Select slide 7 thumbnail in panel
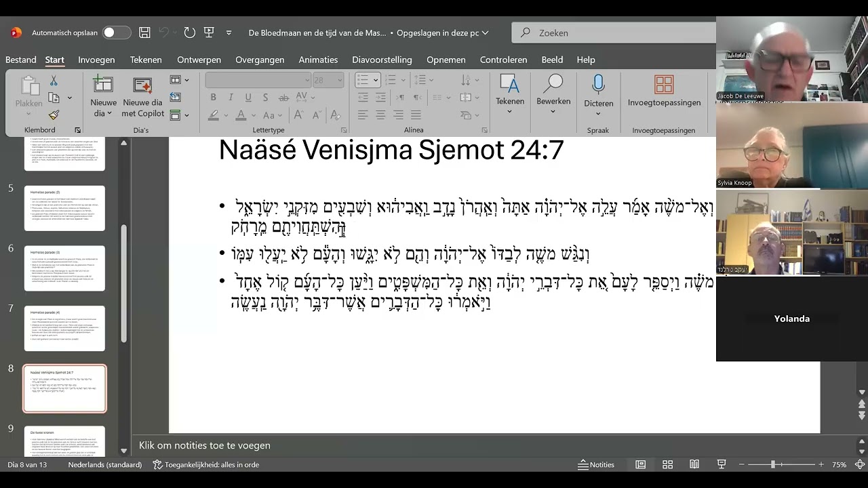Screen dimensions: 868x488 coord(64,329)
